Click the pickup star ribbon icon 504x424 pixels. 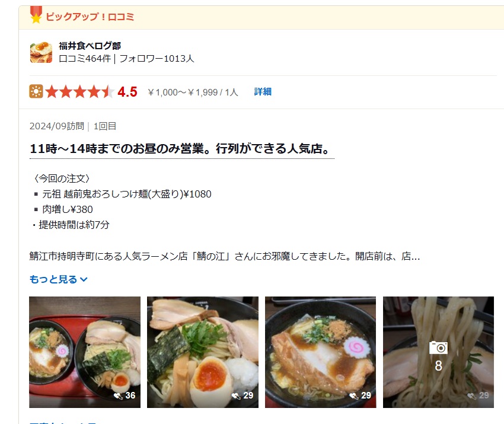point(36,15)
